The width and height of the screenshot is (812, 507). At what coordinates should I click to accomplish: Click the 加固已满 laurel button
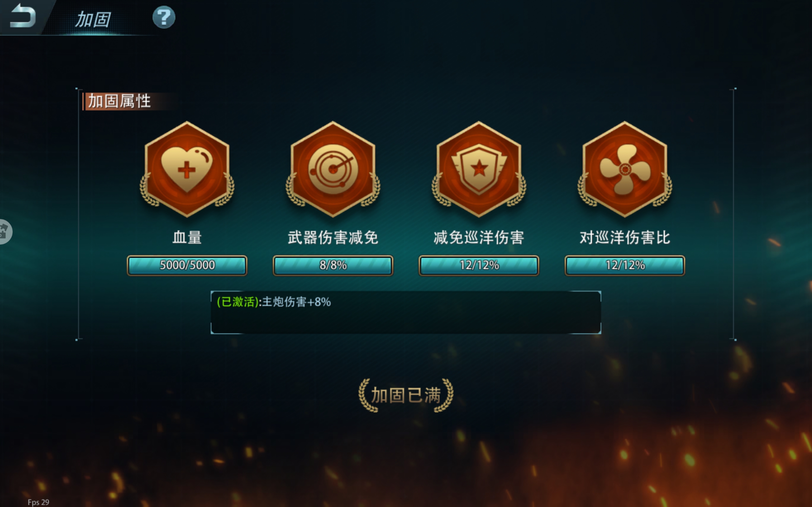pos(406,395)
